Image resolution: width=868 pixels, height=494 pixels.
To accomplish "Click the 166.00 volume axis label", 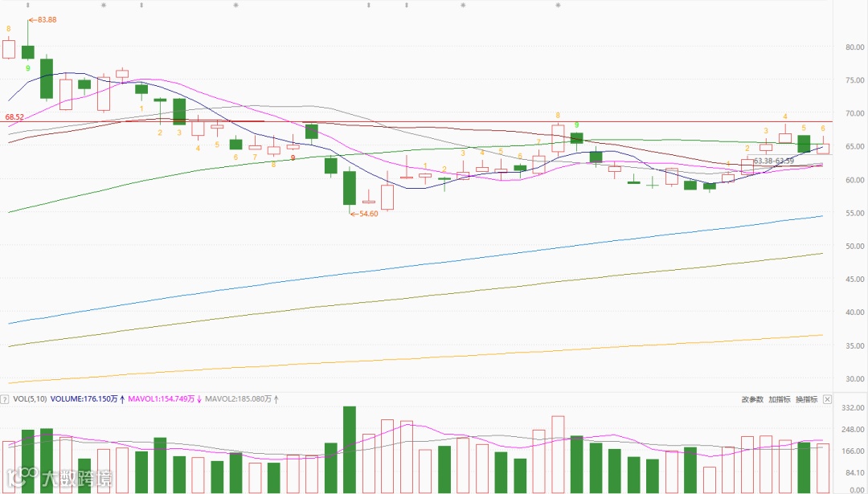I will coord(851,451).
